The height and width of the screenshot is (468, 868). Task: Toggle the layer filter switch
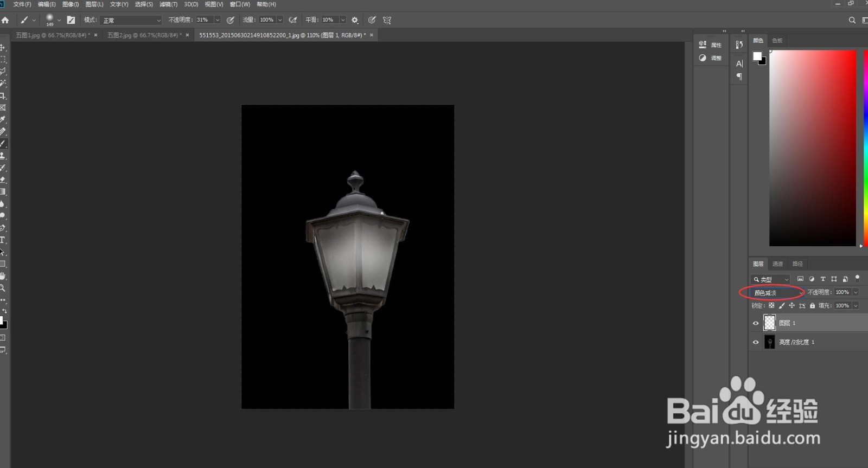click(857, 278)
